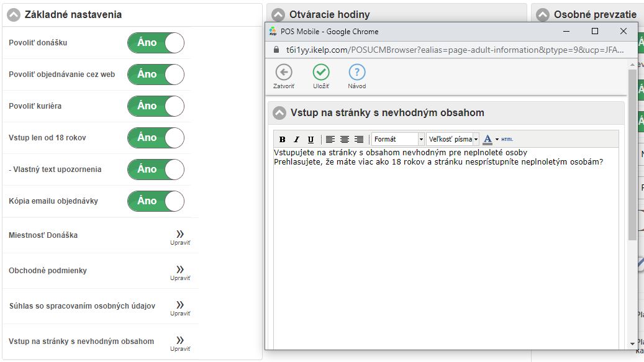Open the Veľkosť písma dropdown
Viewport: 644px width, 362px height.
click(453, 140)
